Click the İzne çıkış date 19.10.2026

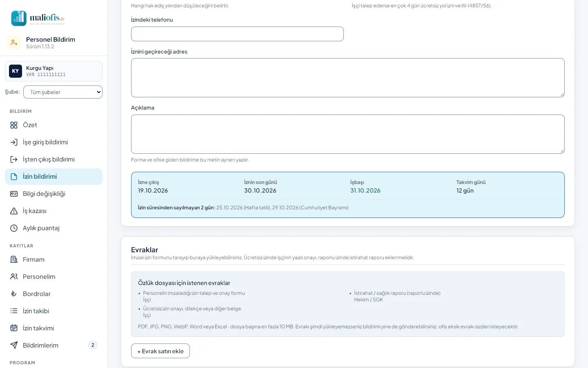point(153,191)
